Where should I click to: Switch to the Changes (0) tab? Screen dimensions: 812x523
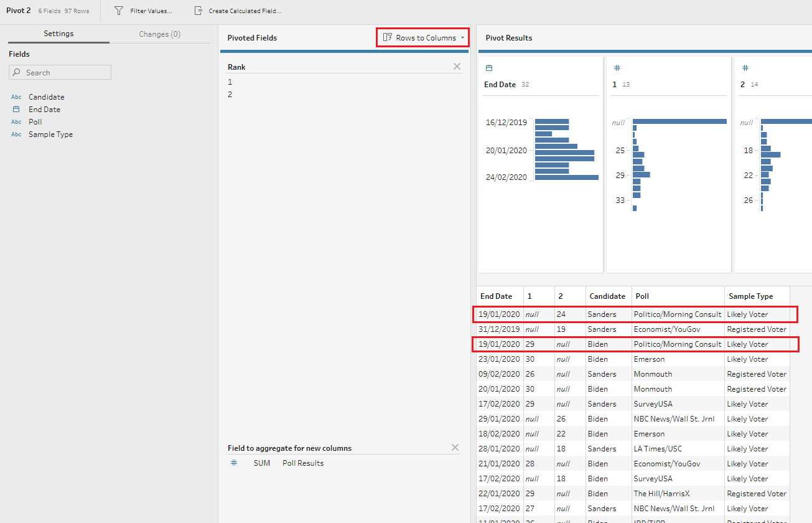160,34
